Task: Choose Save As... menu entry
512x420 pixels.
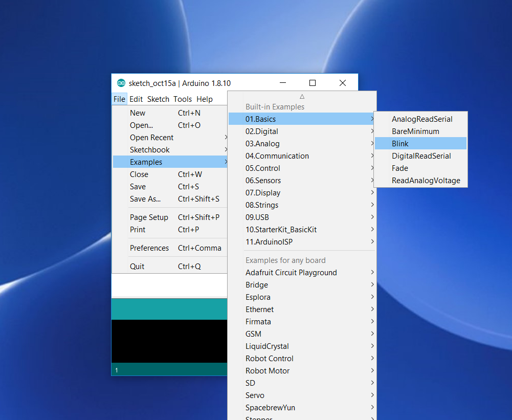Action: [x=170, y=199]
